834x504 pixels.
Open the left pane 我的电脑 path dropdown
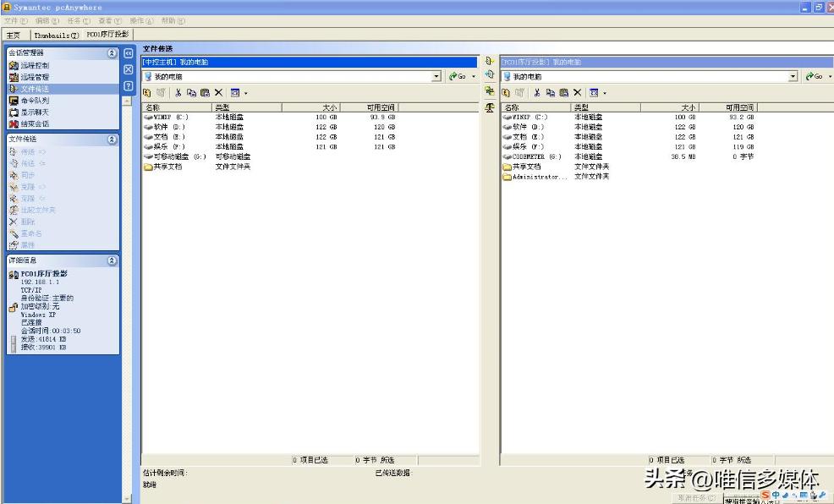(x=436, y=77)
